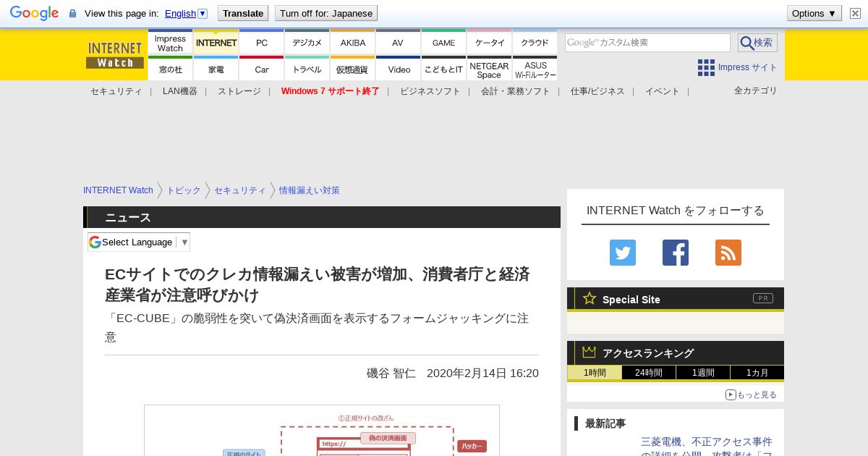868x456 pixels.
Task: Click the イベント category link
Action: coord(663,91)
